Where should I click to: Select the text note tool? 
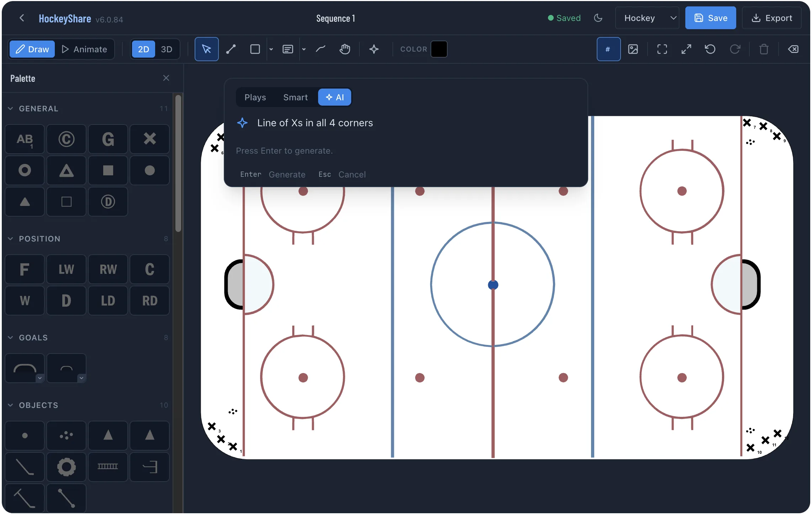pos(288,49)
